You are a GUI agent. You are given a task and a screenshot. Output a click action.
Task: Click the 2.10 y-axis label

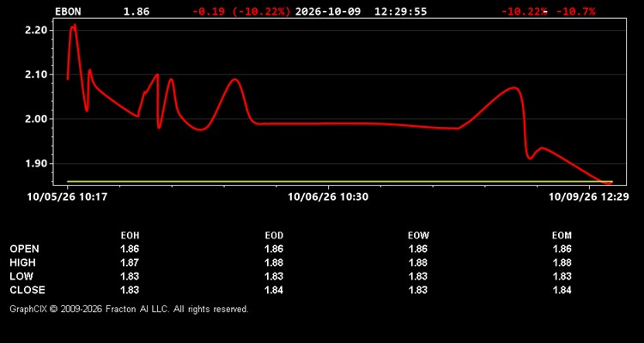[x=36, y=75]
